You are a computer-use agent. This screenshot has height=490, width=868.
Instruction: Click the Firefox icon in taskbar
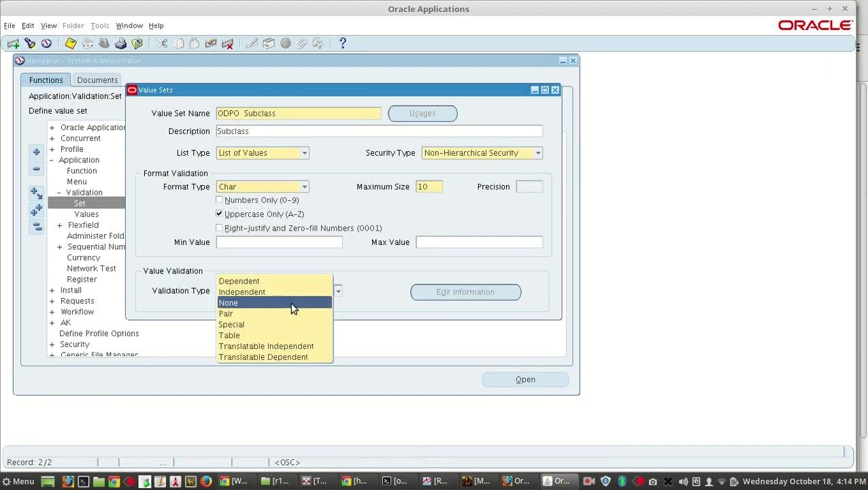206,481
